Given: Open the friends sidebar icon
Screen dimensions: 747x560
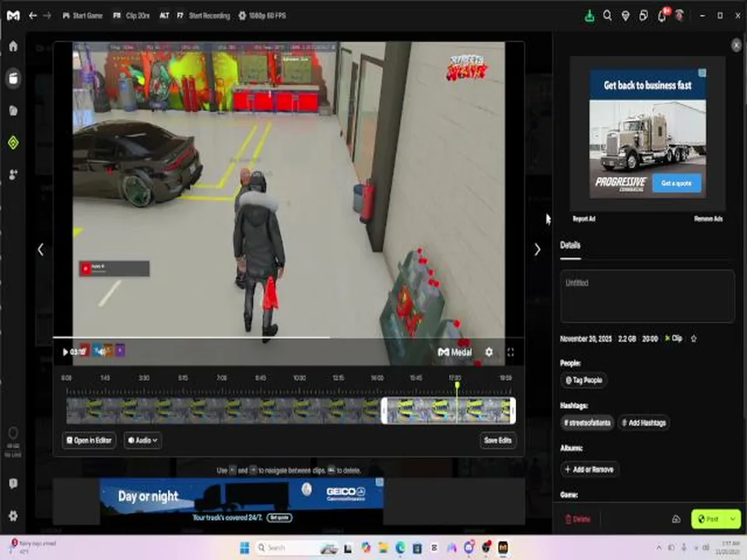Looking at the screenshot, I should pyautogui.click(x=13, y=175).
